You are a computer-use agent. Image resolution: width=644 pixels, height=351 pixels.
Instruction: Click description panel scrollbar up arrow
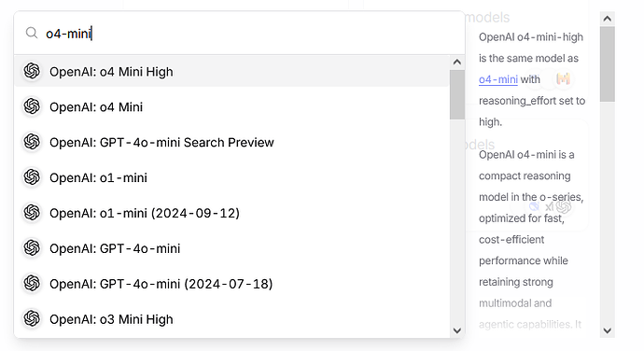tap(607, 19)
